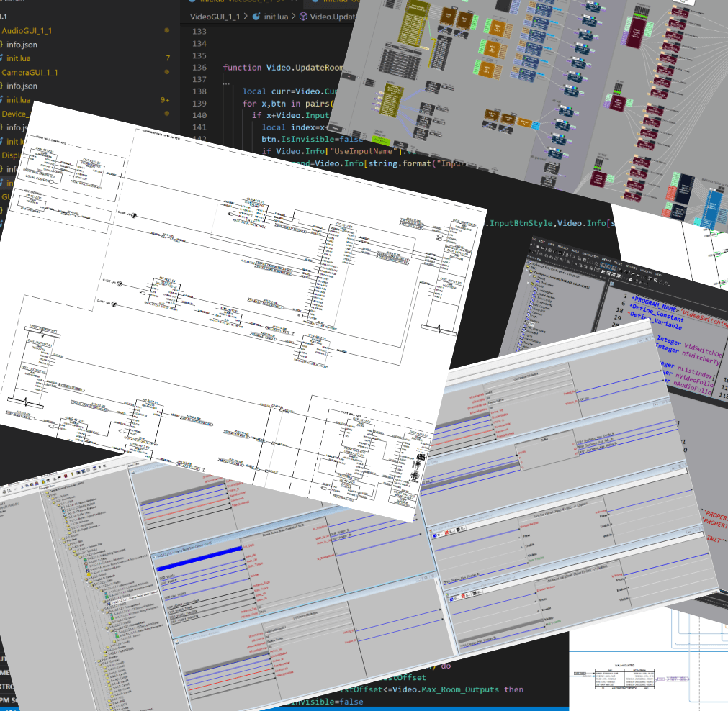
Task: Open info.json under CameraGUI_1_1
Action: 22,86
